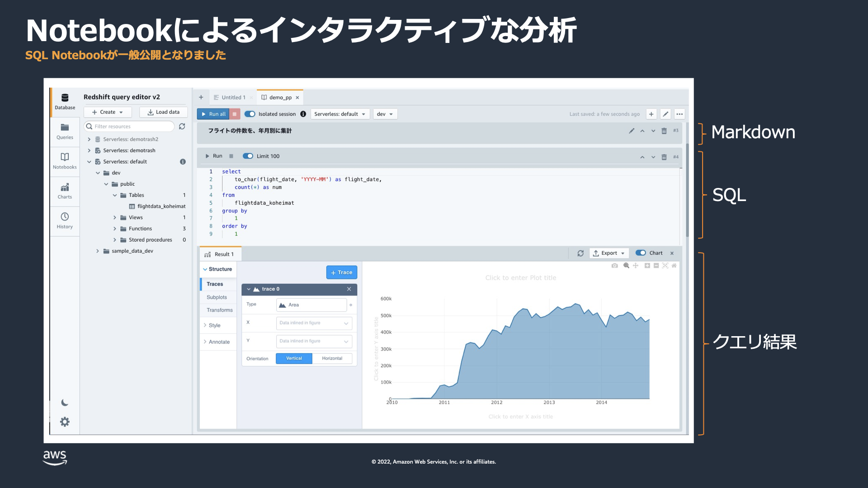868x488 pixels.
Task: Select the Subplots structure item
Action: tap(217, 297)
